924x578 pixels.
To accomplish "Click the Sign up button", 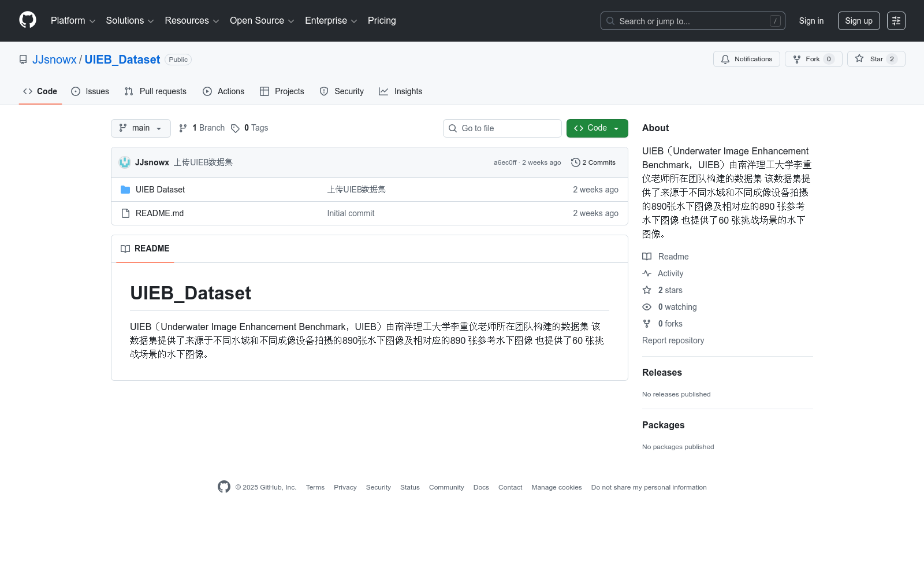I will (x=859, y=21).
